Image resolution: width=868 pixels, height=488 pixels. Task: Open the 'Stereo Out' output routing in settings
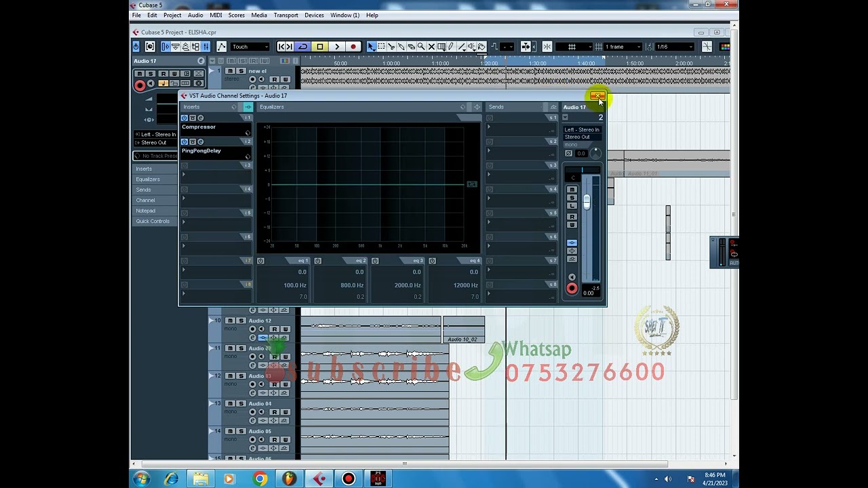[582, 137]
